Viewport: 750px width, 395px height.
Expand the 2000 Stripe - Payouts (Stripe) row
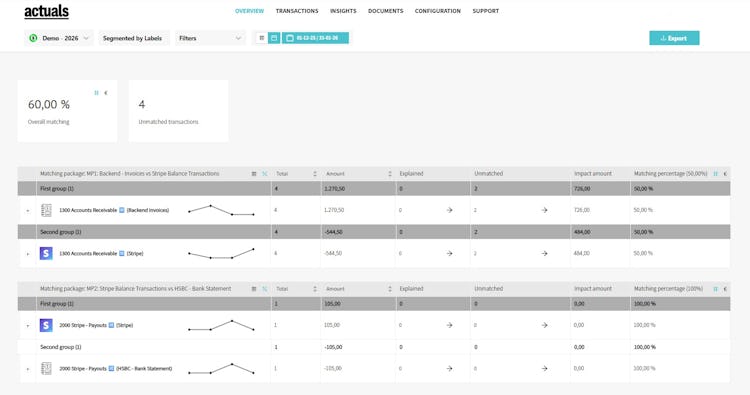click(28, 326)
